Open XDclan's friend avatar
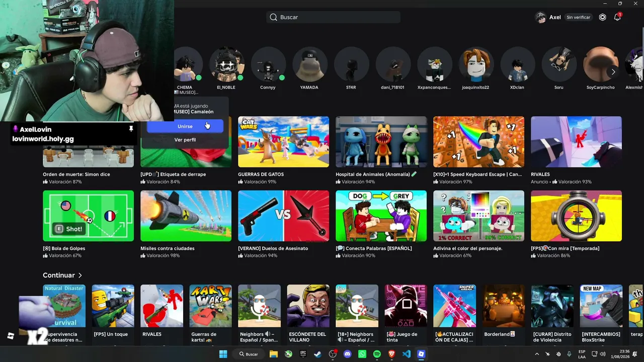Image resolution: width=644 pixels, height=362 pixels. coord(517,64)
